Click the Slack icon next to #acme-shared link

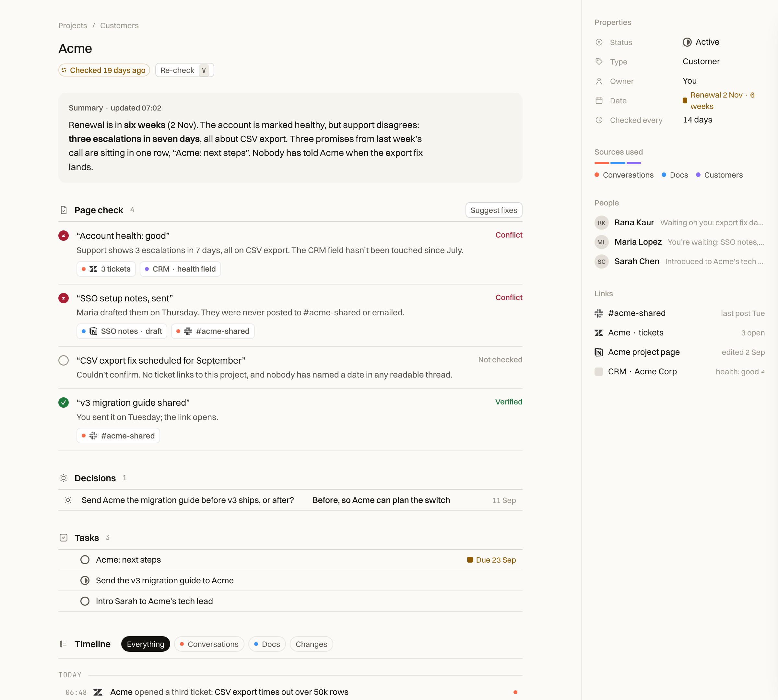point(599,313)
